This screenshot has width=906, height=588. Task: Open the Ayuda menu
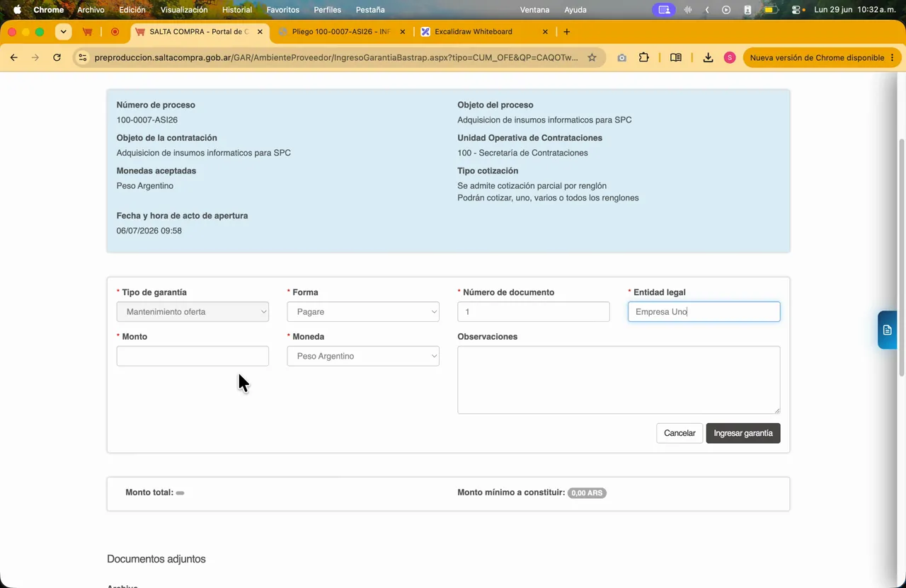[575, 10]
